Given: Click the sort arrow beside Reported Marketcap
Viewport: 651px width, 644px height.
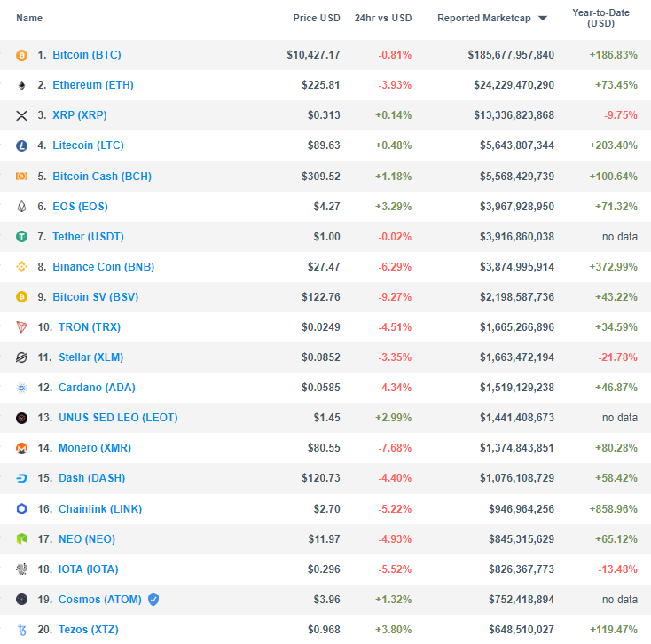Looking at the screenshot, I should coord(543,19).
